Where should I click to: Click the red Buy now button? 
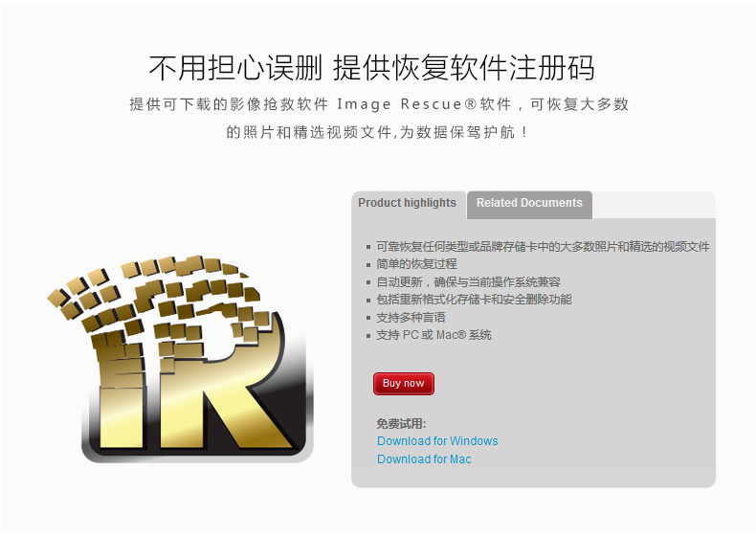(404, 384)
